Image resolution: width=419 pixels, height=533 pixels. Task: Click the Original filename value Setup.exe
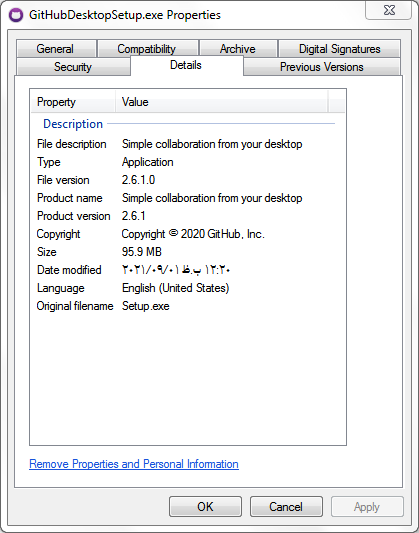point(146,306)
